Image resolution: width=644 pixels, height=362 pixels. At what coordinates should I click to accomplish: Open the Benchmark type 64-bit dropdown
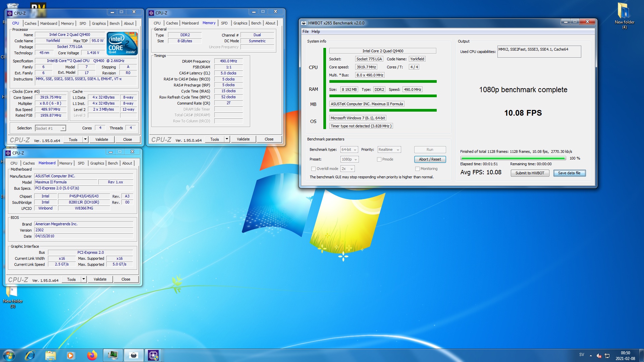click(349, 150)
